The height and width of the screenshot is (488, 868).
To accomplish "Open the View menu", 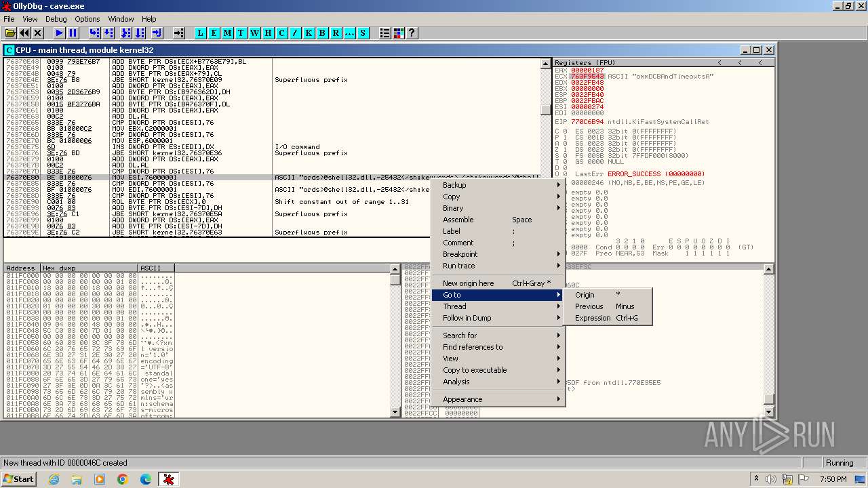I will (x=30, y=19).
